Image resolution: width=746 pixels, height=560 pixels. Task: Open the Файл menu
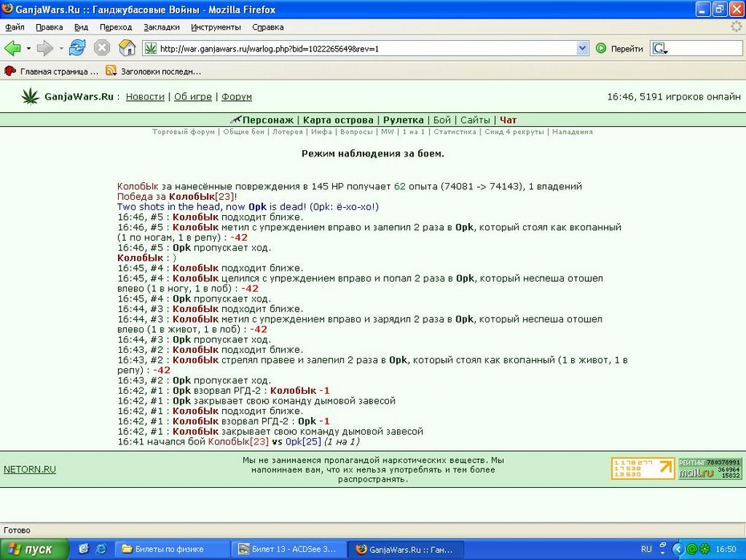[x=14, y=27]
